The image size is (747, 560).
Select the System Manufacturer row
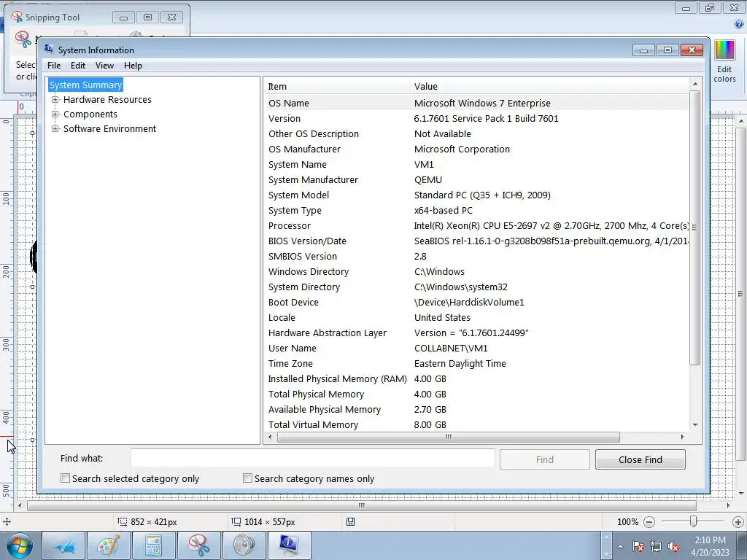pos(476,179)
